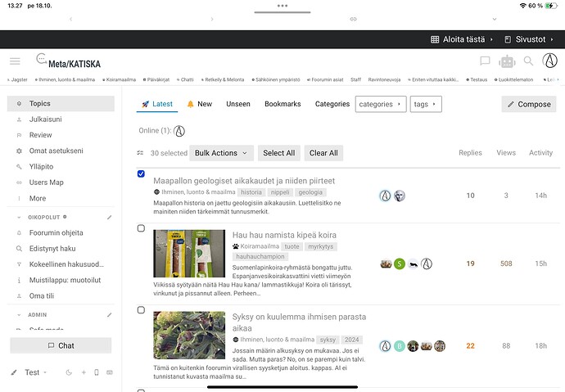Open the Chat button in sidebar
This screenshot has width=565, height=392.
point(61,345)
